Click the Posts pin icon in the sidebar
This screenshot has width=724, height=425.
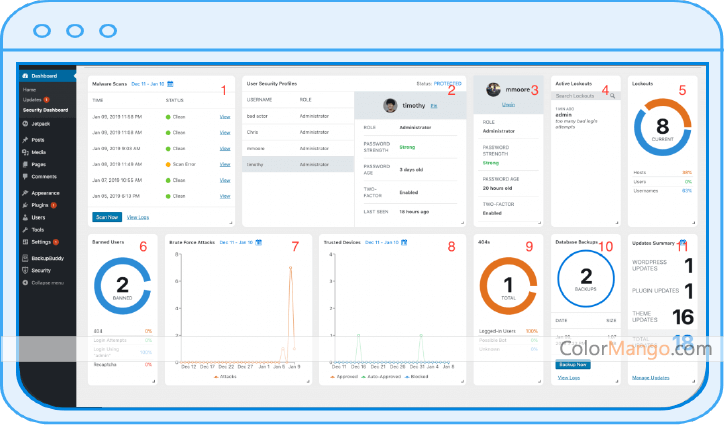tap(23, 140)
